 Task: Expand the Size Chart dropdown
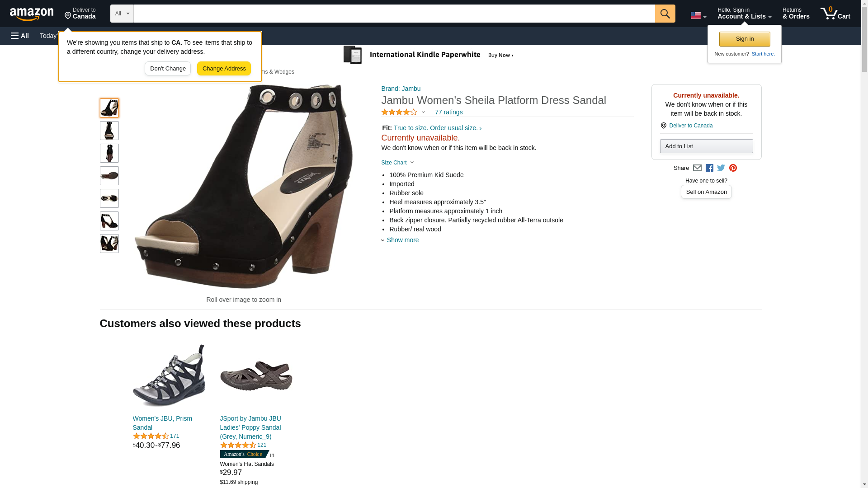point(397,163)
